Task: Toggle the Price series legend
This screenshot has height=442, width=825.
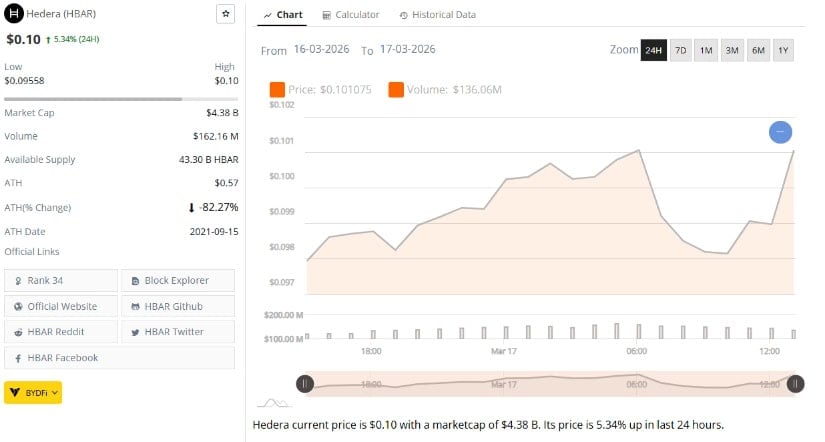Action: (x=321, y=90)
